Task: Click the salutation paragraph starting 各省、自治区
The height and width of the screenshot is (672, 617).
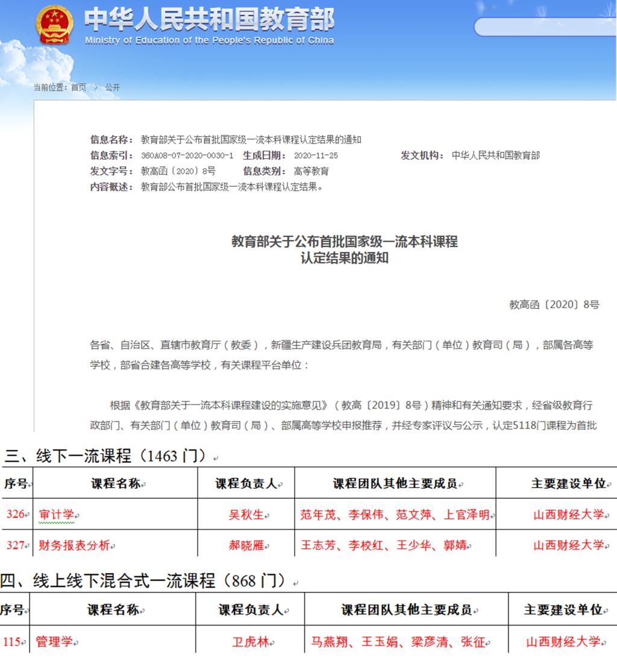Action: tap(342, 355)
